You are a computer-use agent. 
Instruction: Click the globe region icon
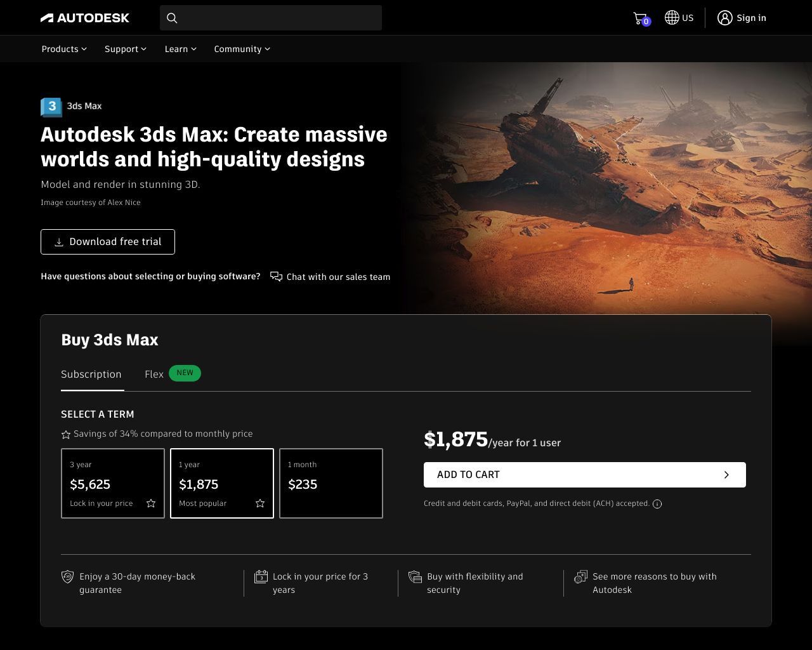point(672,18)
